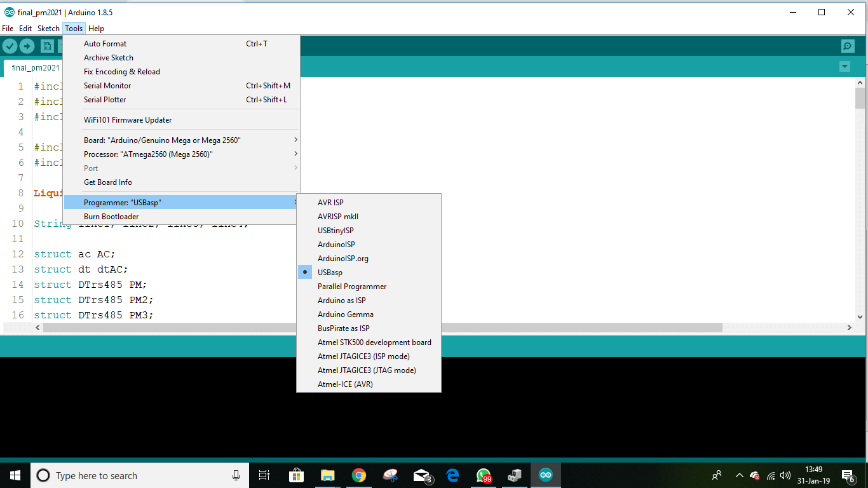Click the Upload arrow toolbar icon
The height and width of the screenshot is (488, 868).
click(x=27, y=46)
